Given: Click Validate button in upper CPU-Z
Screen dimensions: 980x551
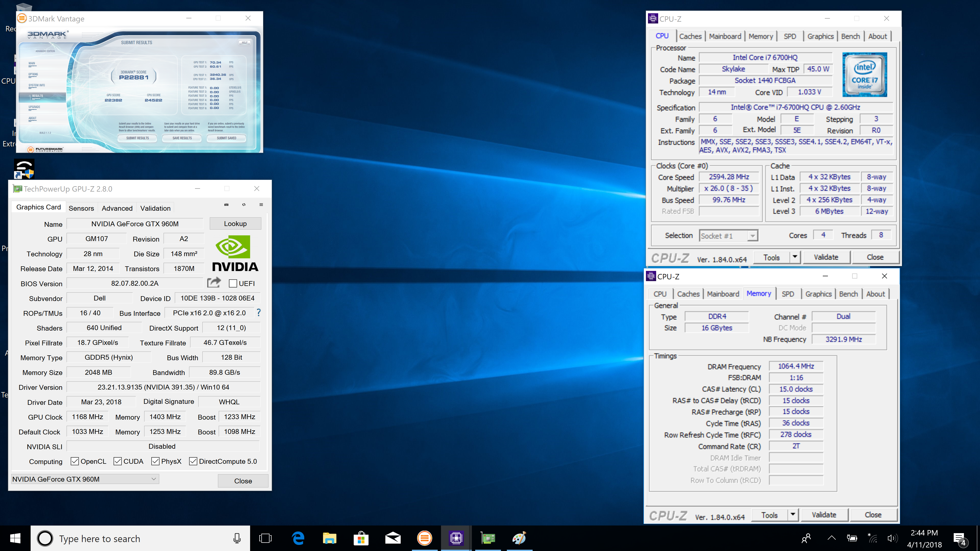Looking at the screenshot, I should (826, 257).
